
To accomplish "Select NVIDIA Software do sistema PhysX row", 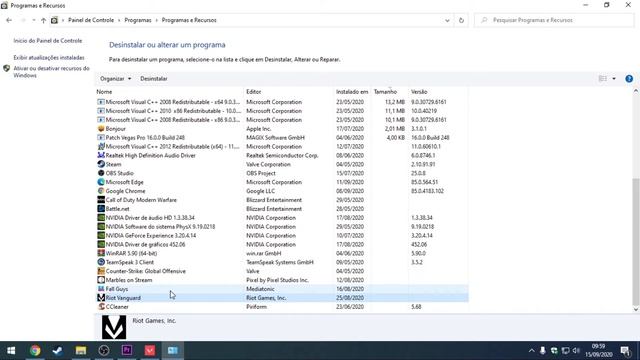I will click(x=282, y=227).
